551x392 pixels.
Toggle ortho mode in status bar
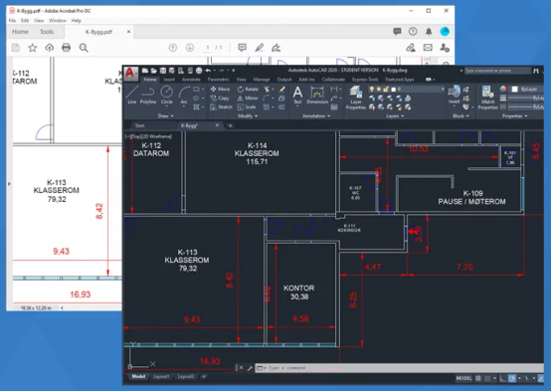[x=502, y=378]
